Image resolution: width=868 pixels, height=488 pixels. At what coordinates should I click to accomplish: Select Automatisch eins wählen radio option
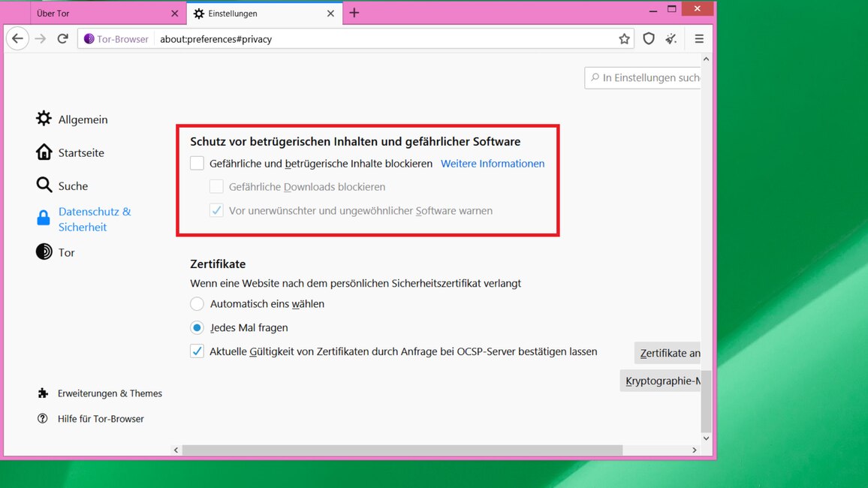[x=197, y=304]
